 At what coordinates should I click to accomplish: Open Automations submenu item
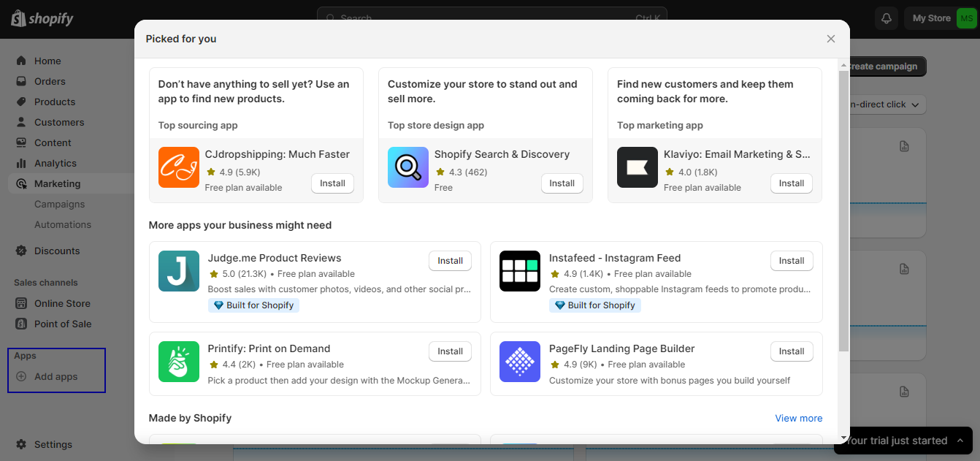pyautogui.click(x=63, y=224)
